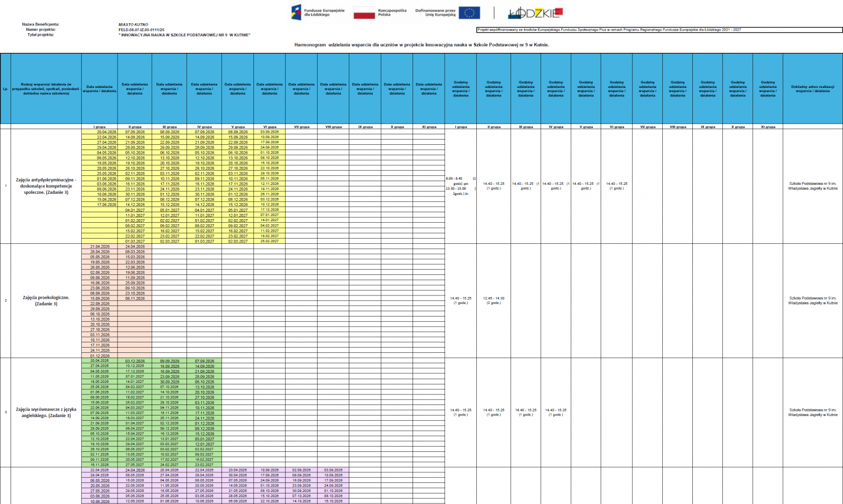843x504 pixels.
Task: Select "Zajęcia wyrównawcze z języka angielskiego" cell
Action: click(x=46, y=412)
